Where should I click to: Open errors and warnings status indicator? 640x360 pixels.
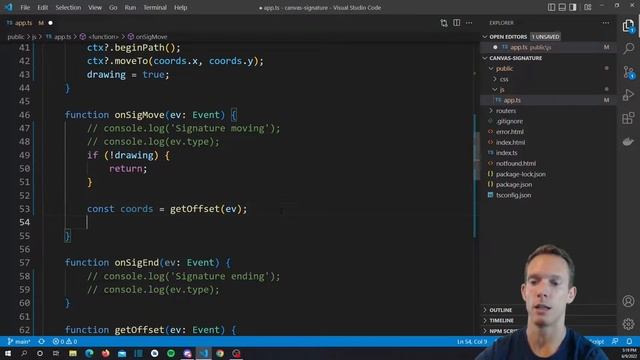coord(65,341)
